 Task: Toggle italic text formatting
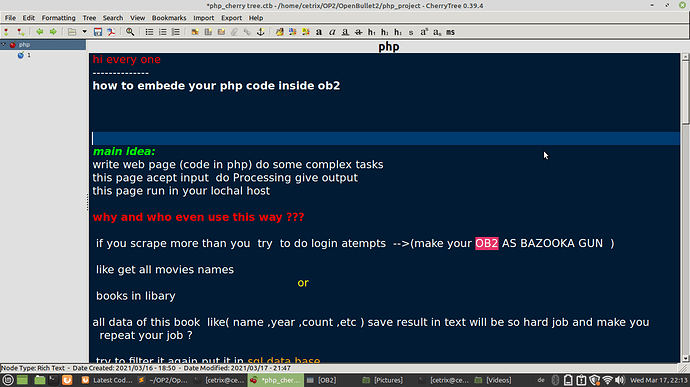(x=332, y=32)
